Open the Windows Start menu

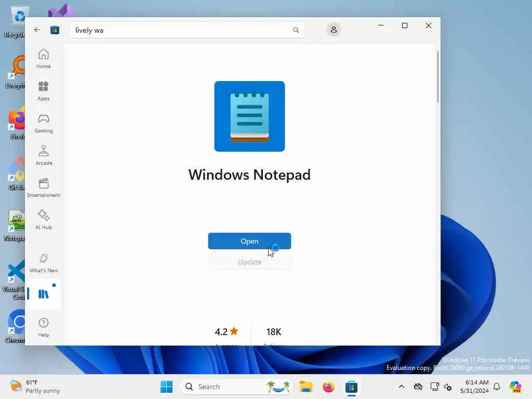(x=166, y=387)
